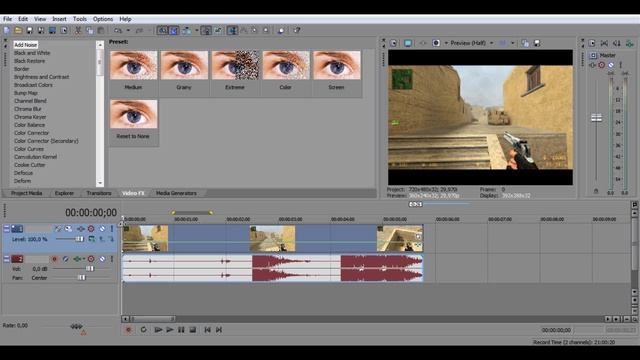
Task: Click the Copy toolbar icon
Action: pos(89,31)
